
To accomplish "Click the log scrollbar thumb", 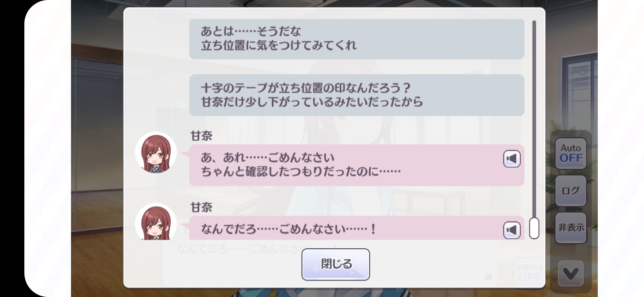I will click(x=534, y=228).
